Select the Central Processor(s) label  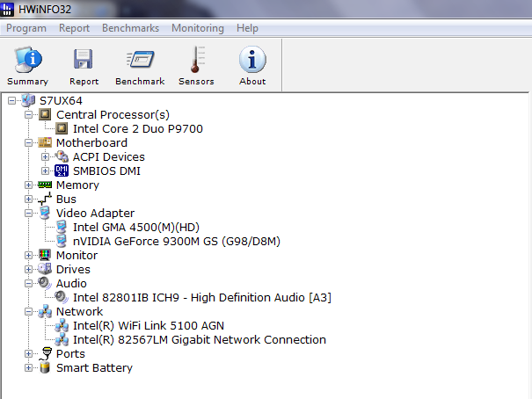pyautogui.click(x=113, y=114)
